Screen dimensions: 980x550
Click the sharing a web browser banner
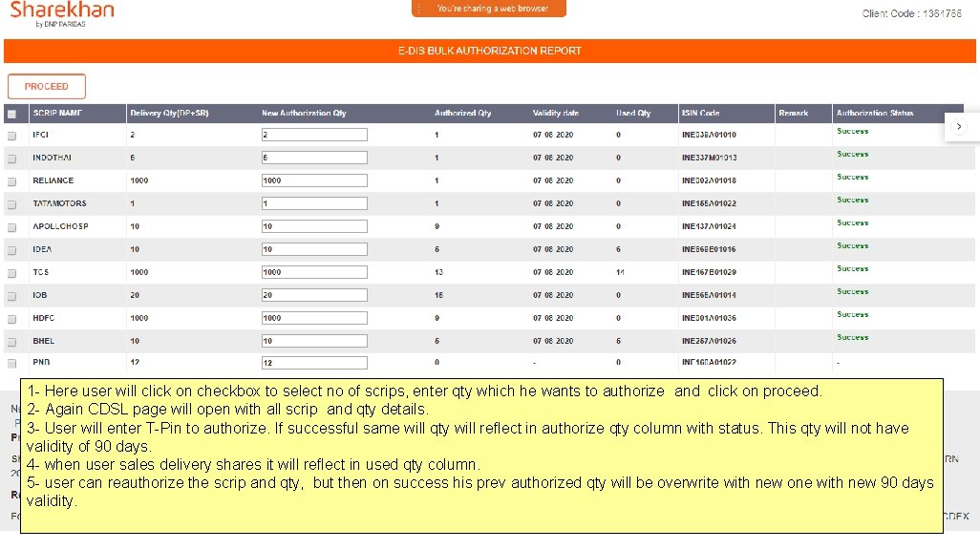(x=489, y=9)
